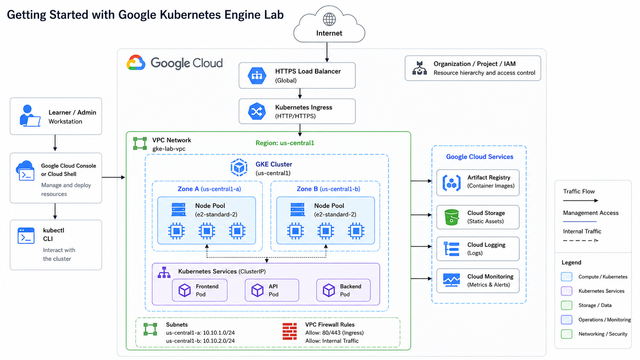Screen dimensions: 640x360
Task: Click the title "Getting Started with Google Kubernetes Engine Lab"
Action: click(145, 15)
